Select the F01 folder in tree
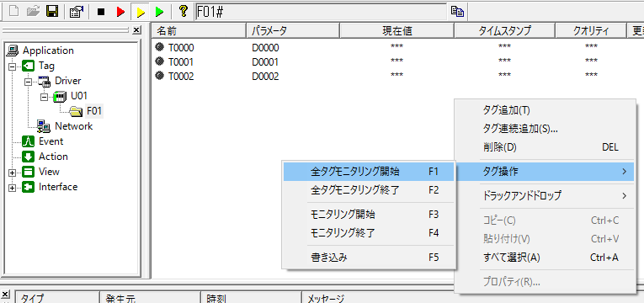This screenshot has width=644, height=303. point(94,111)
